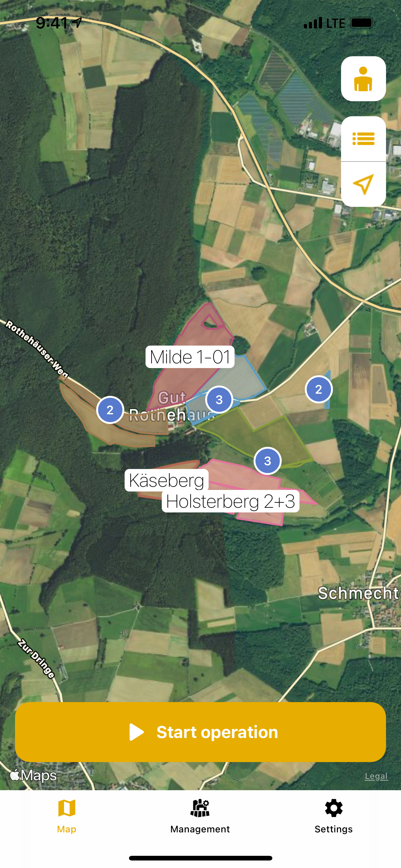Select the Map tab
The image size is (401, 868).
(x=67, y=816)
